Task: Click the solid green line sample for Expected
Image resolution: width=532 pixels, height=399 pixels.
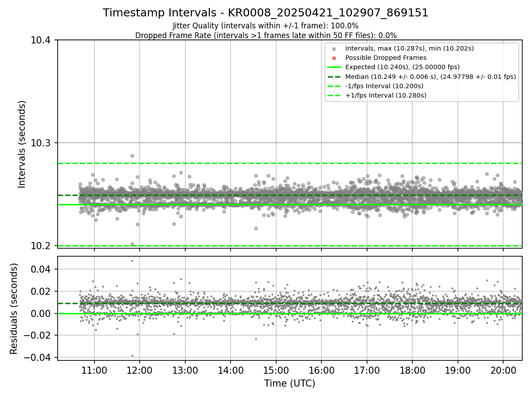Action: pyautogui.click(x=334, y=67)
